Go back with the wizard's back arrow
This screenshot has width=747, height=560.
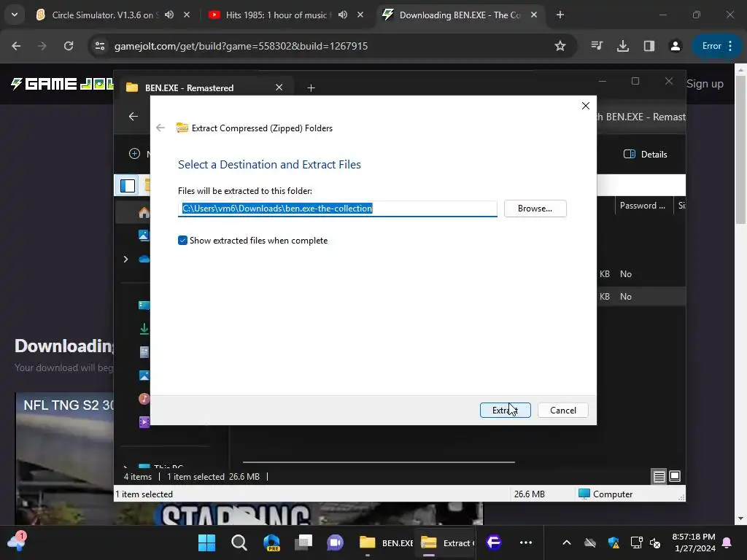[160, 128]
